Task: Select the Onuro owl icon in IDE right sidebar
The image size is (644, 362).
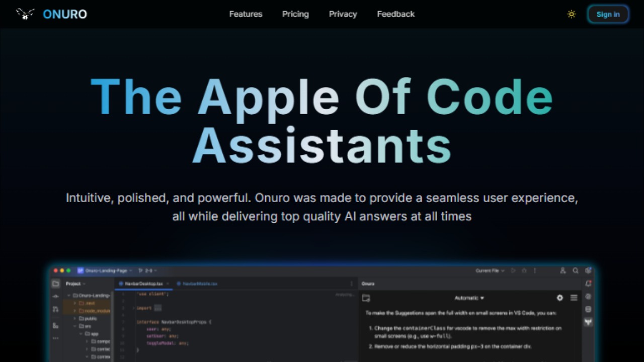Action: tap(588, 322)
